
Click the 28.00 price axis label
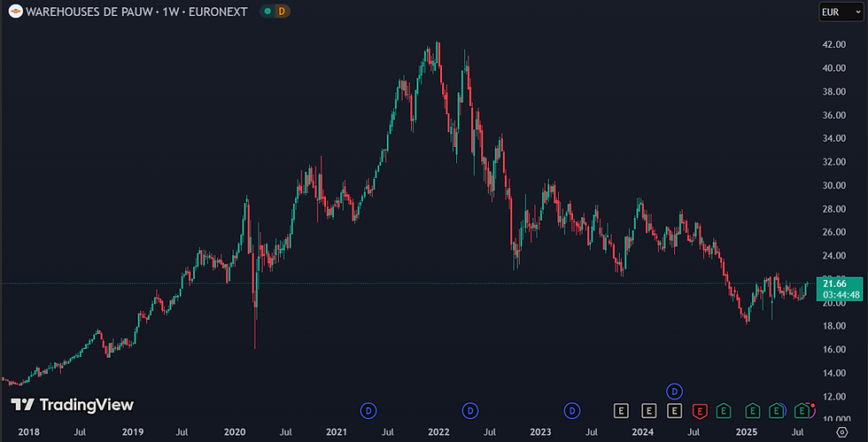[834, 209]
